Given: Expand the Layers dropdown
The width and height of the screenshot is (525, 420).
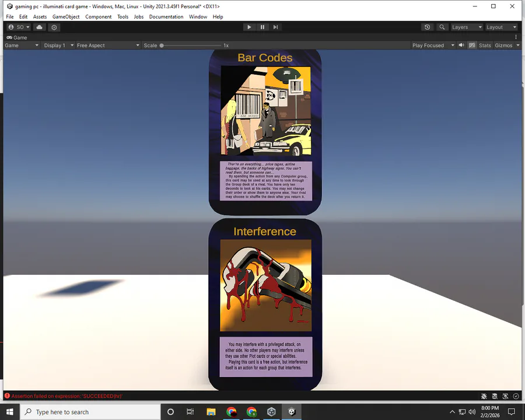Looking at the screenshot, I should click(x=467, y=27).
